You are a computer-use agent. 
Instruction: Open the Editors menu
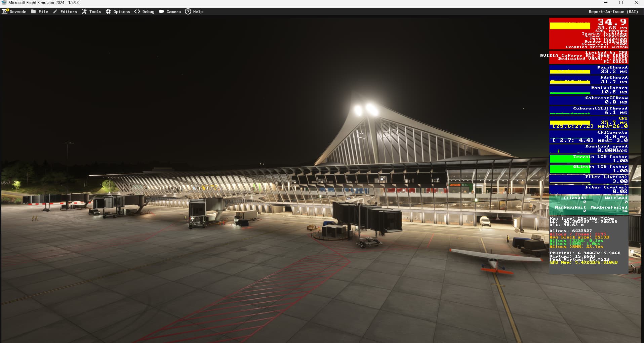coord(68,12)
